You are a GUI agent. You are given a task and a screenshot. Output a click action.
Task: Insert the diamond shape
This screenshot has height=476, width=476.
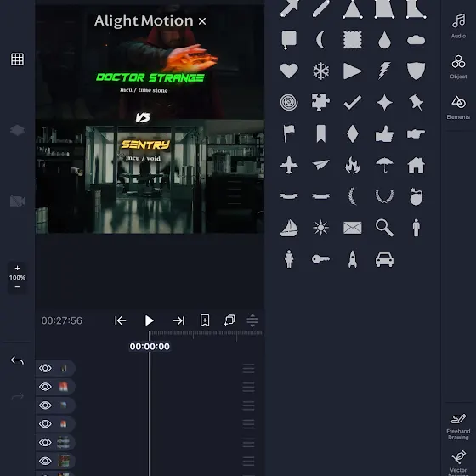[353, 133]
